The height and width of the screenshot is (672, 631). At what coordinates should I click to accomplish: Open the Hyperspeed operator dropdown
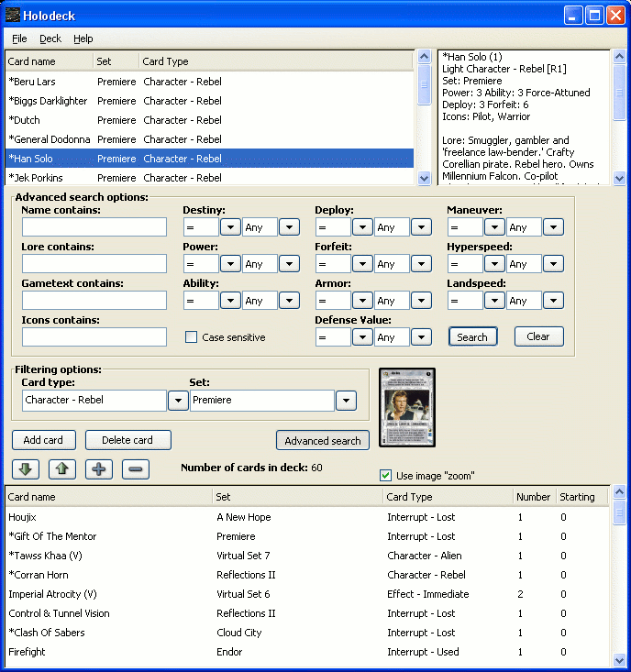click(x=494, y=263)
